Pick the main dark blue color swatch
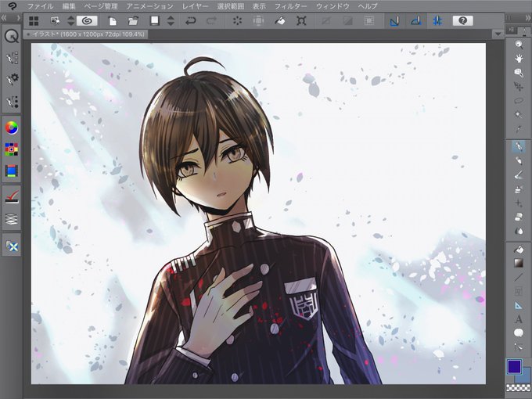This screenshot has height=399, width=532. point(514,366)
